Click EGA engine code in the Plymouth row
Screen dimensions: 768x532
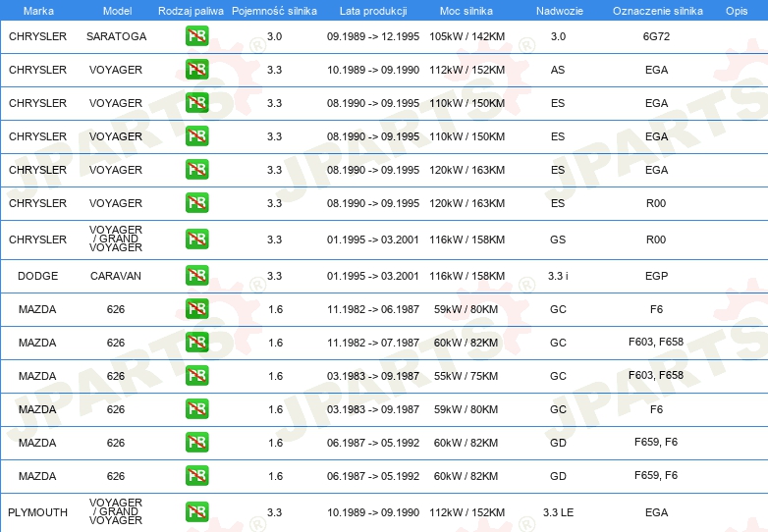point(656,512)
